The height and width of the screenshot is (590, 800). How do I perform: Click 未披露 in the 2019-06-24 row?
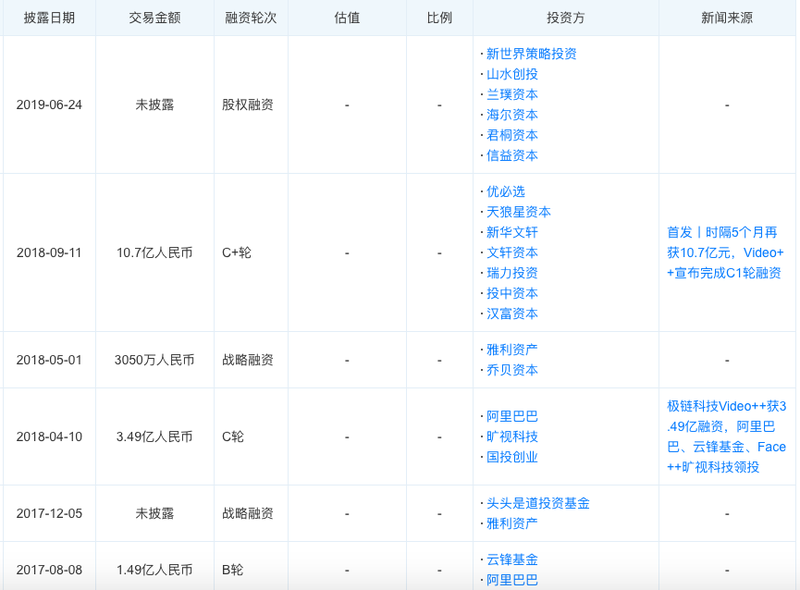click(x=155, y=105)
